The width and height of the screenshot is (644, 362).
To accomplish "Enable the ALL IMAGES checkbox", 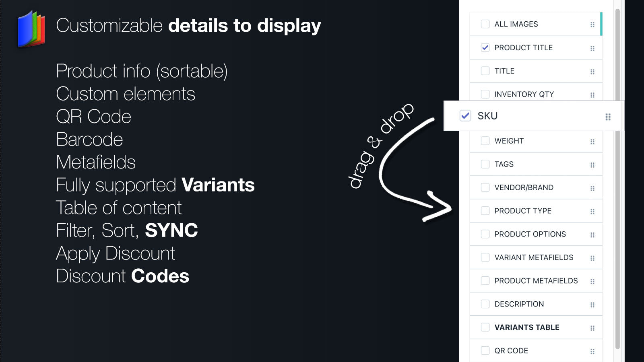I will pos(485,24).
